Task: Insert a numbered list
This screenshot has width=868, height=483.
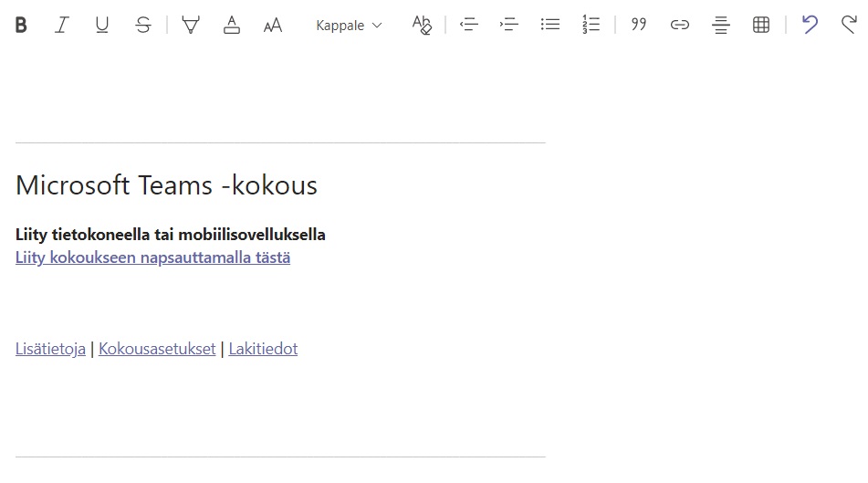Action: (591, 26)
